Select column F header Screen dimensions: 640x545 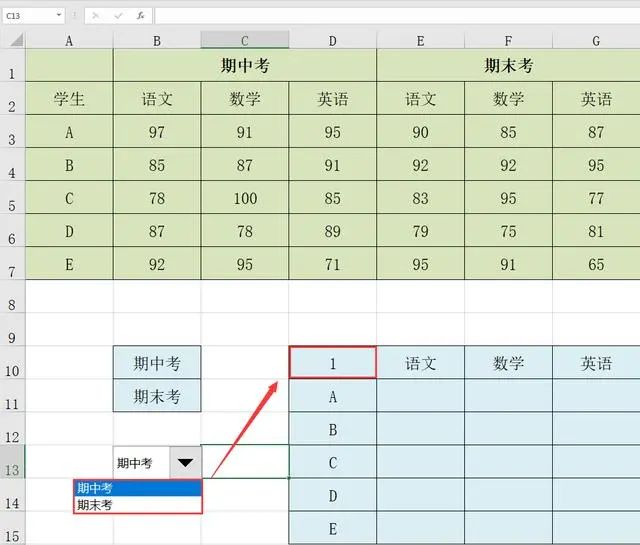pyautogui.click(x=508, y=40)
